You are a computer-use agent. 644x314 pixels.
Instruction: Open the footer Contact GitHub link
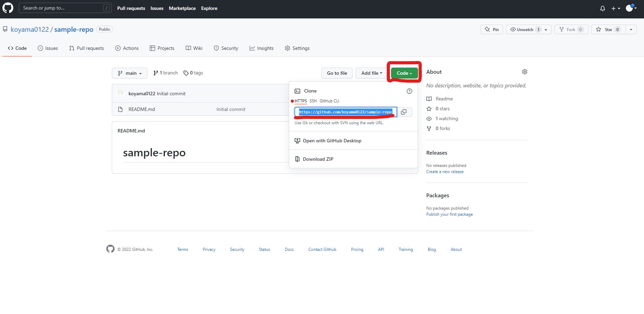[322, 249]
